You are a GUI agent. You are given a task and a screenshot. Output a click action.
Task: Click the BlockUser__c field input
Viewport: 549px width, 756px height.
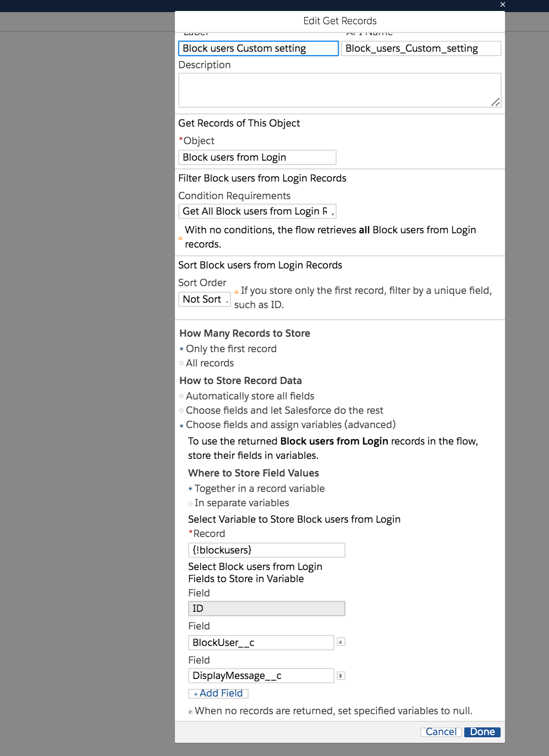click(x=261, y=643)
